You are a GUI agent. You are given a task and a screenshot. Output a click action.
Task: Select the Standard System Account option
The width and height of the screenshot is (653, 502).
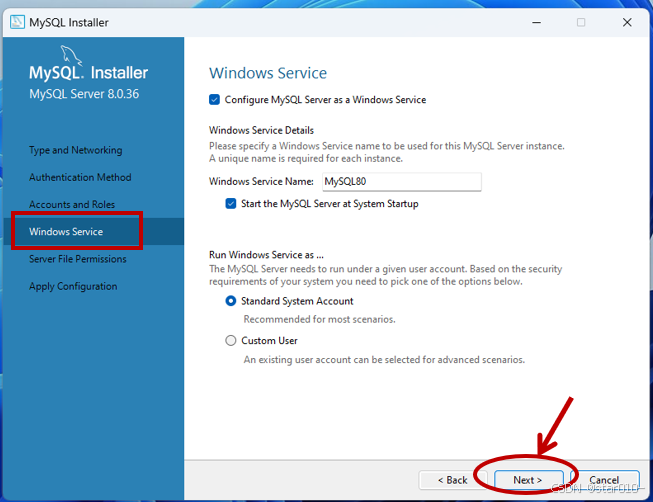[x=231, y=301]
